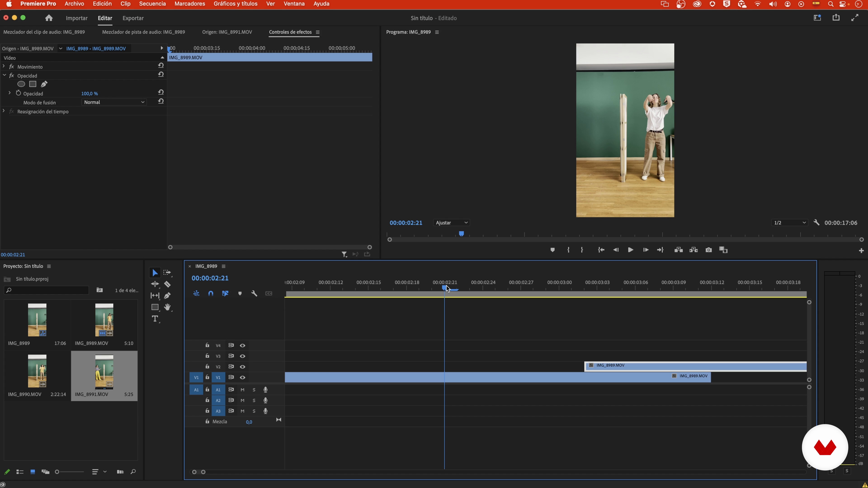Click the Extract button in Program monitor
The width and height of the screenshot is (868, 488).
tap(693, 250)
